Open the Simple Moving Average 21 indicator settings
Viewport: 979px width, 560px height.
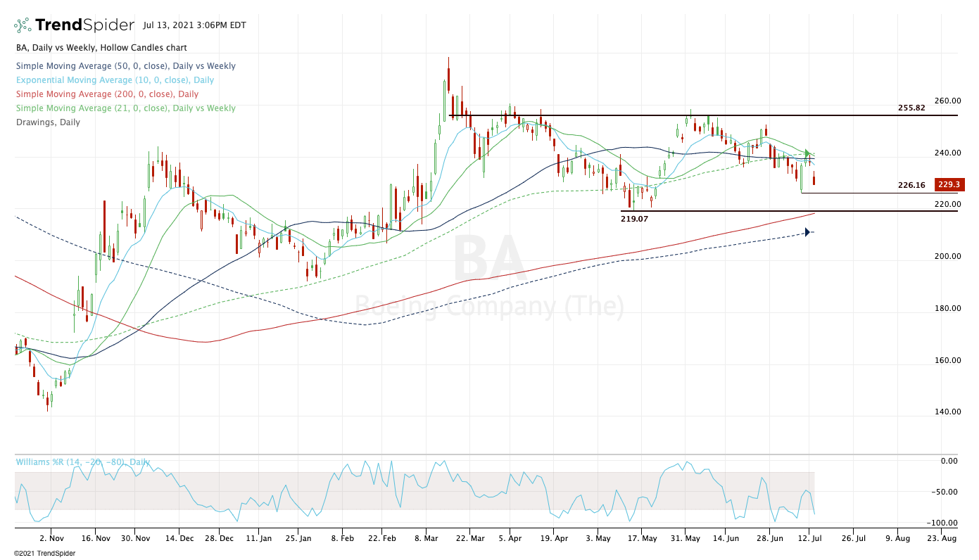(125, 108)
